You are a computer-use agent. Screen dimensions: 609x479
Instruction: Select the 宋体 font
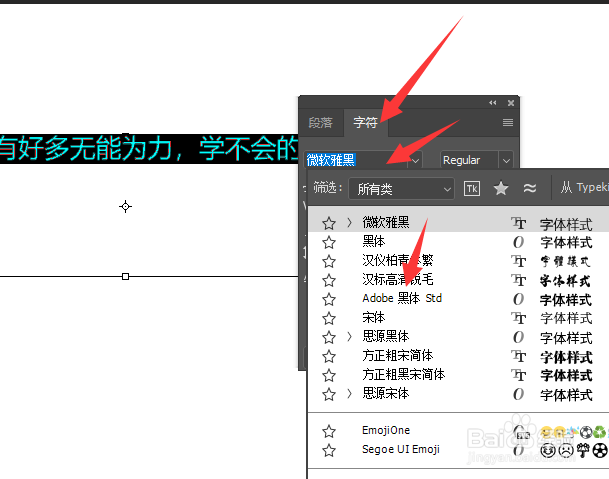pos(374,317)
